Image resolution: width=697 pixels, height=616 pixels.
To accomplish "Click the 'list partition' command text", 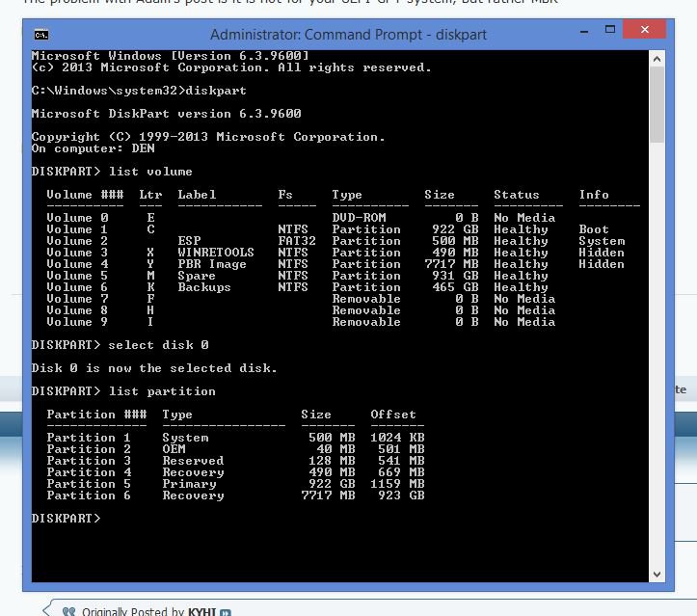I will click(162, 391).
